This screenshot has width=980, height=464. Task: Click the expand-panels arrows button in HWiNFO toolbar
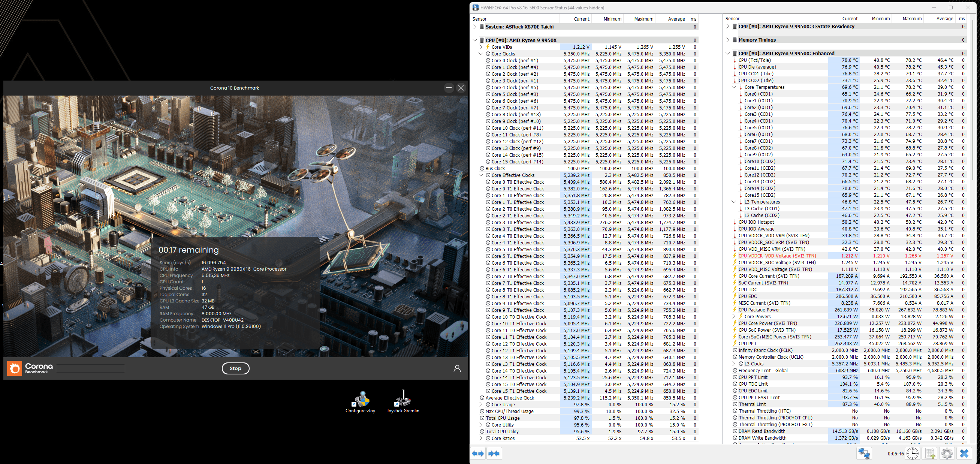point(478,454)
